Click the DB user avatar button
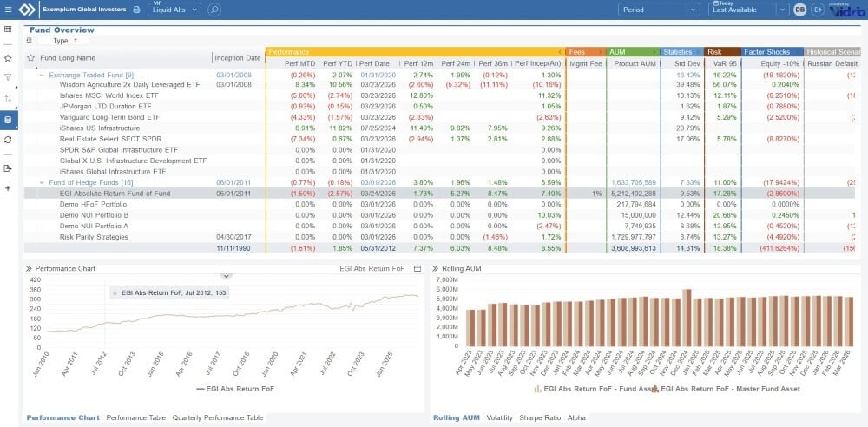Viewport: 868px width, 427px height. pos(799,10)
